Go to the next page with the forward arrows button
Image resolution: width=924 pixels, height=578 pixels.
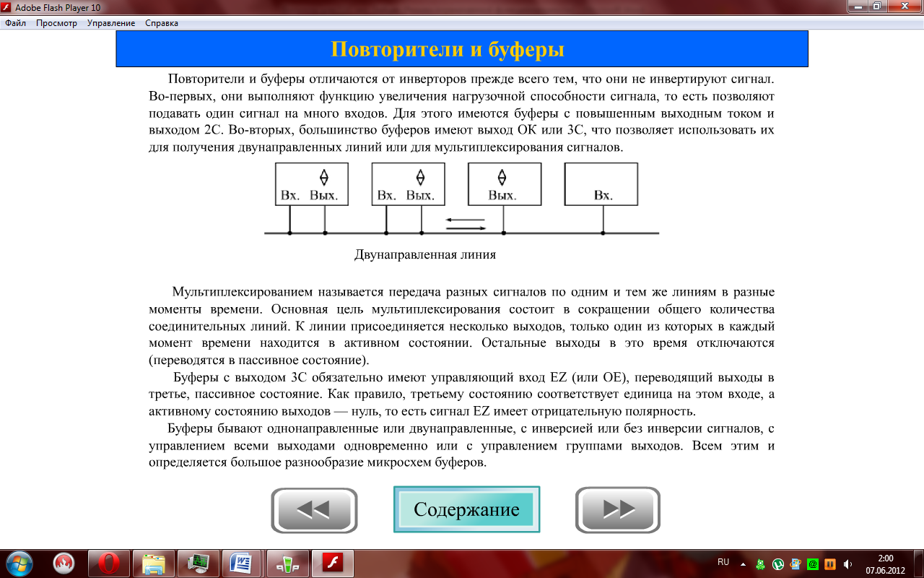(x=618, y=510)
